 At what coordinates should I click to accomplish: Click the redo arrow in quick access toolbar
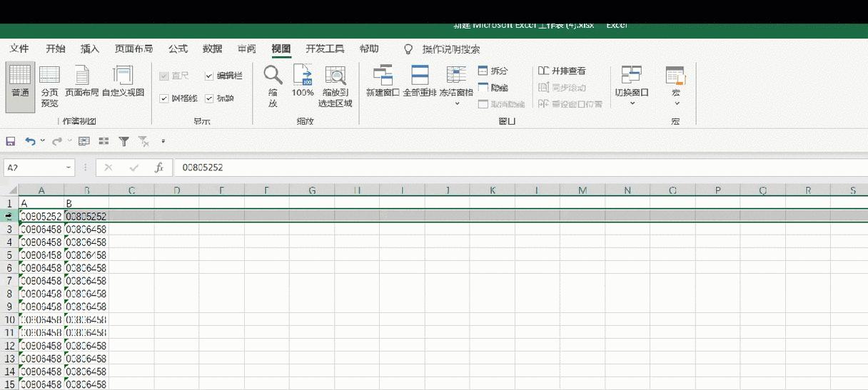[57, 141]
